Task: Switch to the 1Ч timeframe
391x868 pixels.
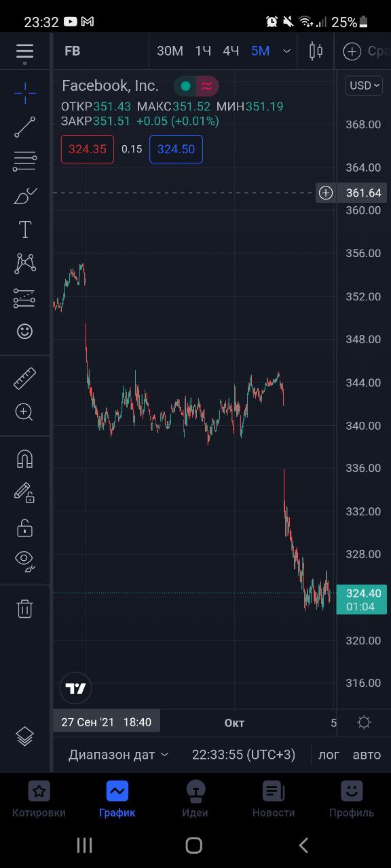Action: 203,51
